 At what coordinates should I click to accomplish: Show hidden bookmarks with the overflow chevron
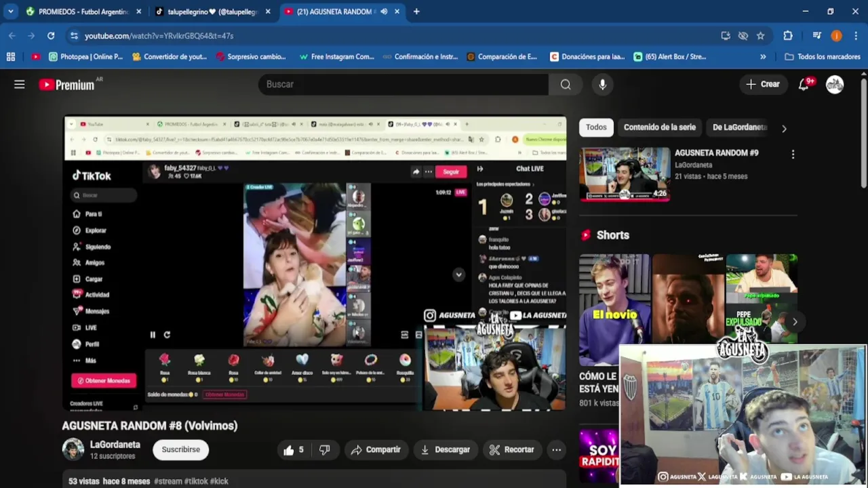(763, 56)
